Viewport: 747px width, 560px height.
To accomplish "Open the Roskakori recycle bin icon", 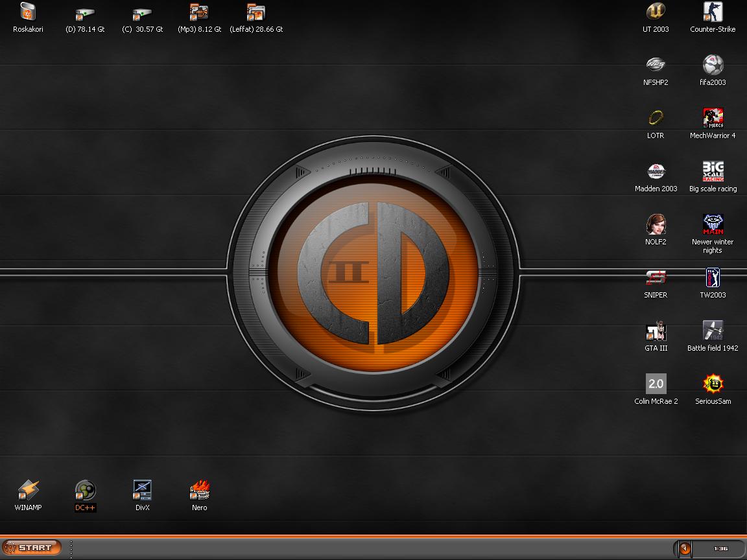I will coord(28,12).
